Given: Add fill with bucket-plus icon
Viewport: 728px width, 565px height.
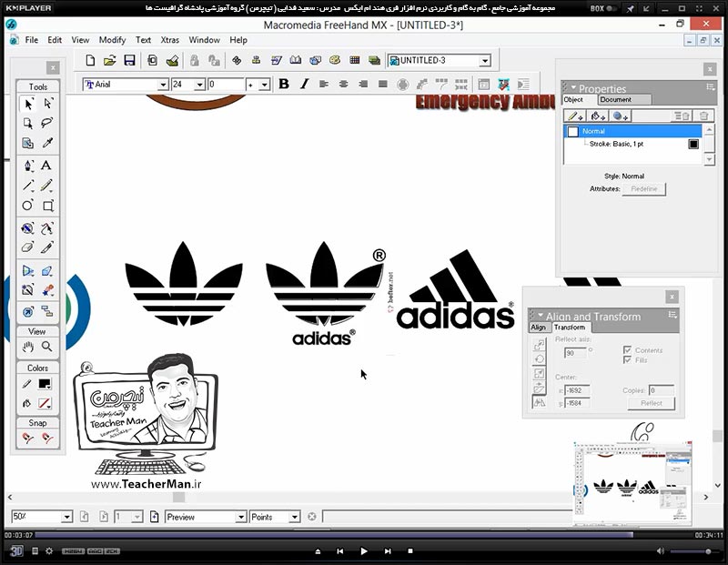Looking at the screenshot, I should coord(597,116).
